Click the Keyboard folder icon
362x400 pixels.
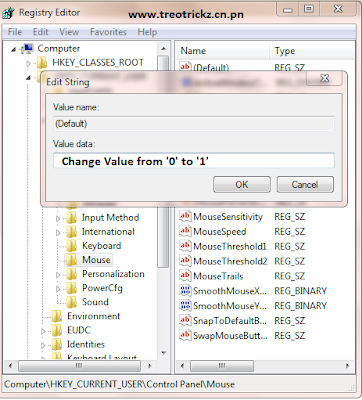(x=71, y=246)
